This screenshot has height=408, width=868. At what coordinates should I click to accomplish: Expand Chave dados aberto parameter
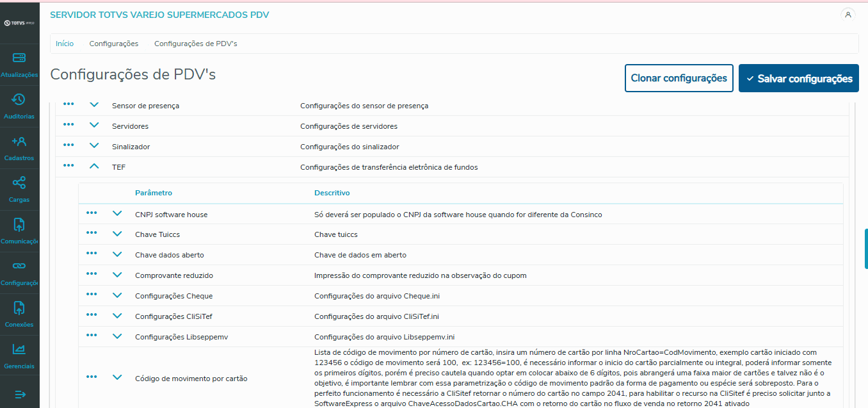click(117, 254)
